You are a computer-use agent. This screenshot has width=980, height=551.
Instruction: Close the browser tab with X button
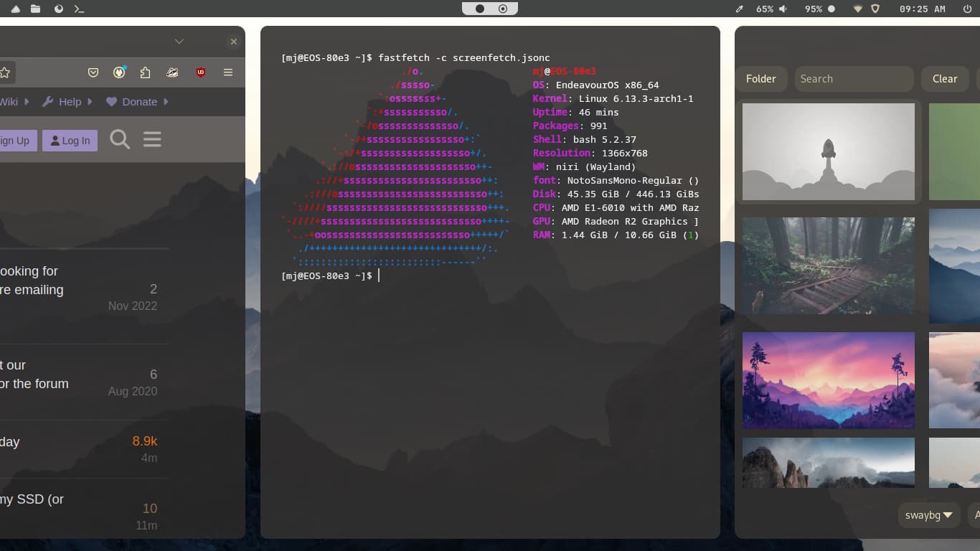pyautogui.click(x=233, y=42)
